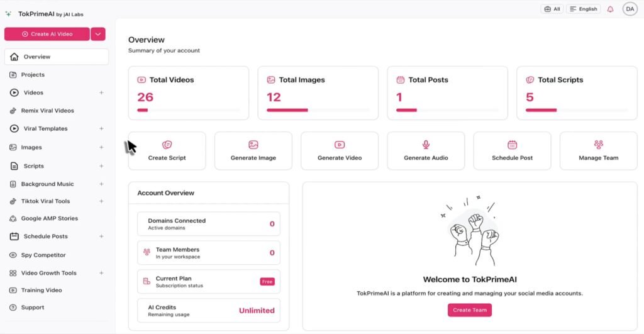Click the Generate Audio microphone icon
644x334 pixels.
click(x=426, y=145)
